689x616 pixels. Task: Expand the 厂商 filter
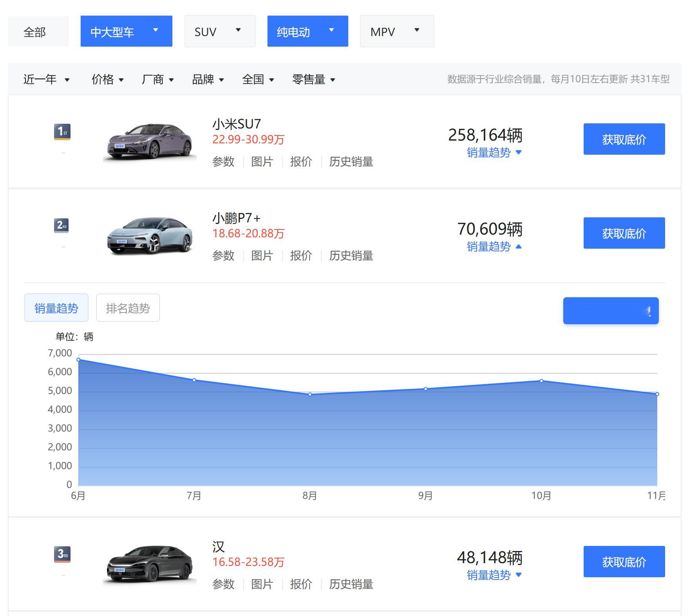tap(158, 79)
